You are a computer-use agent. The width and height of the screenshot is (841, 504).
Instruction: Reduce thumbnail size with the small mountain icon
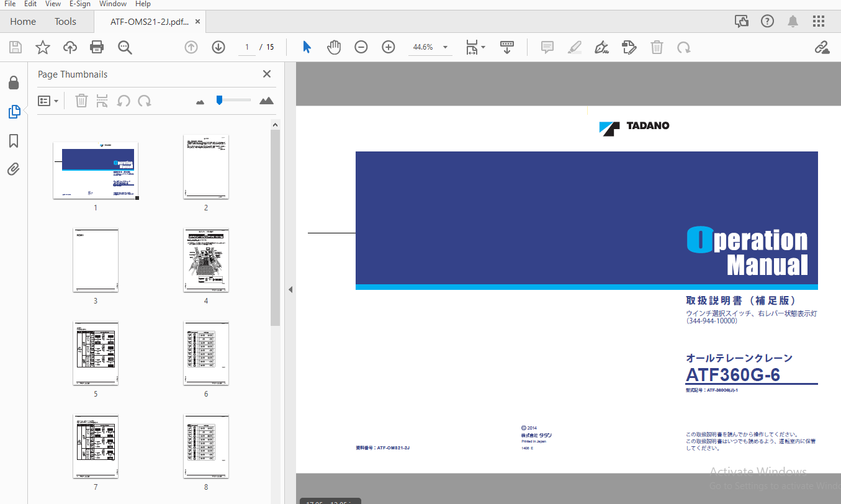(x=200, y=101)
